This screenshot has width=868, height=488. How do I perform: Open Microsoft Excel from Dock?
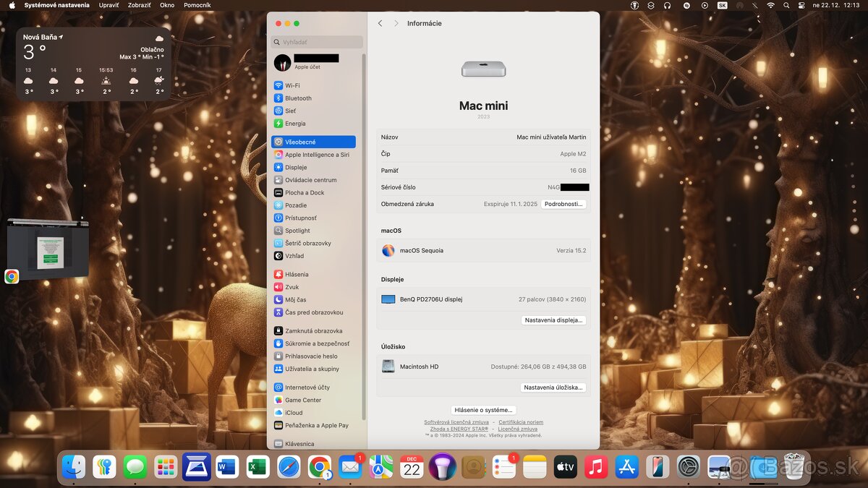[258, 467]
